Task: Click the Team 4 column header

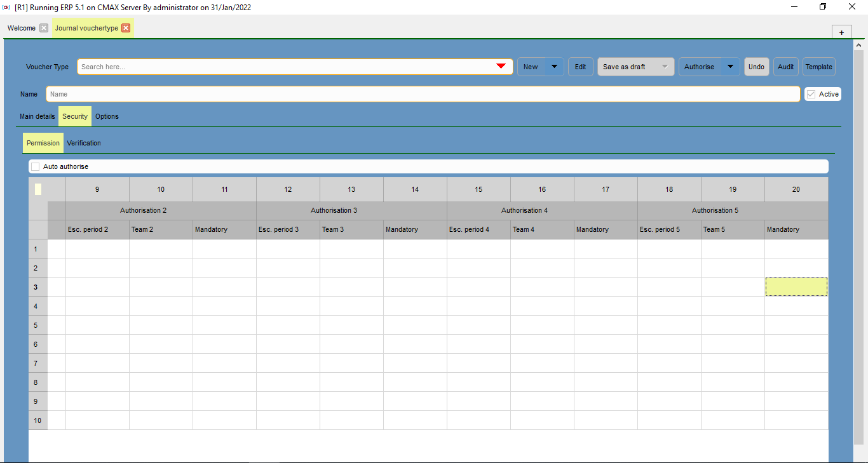Action: coord(542,229)
